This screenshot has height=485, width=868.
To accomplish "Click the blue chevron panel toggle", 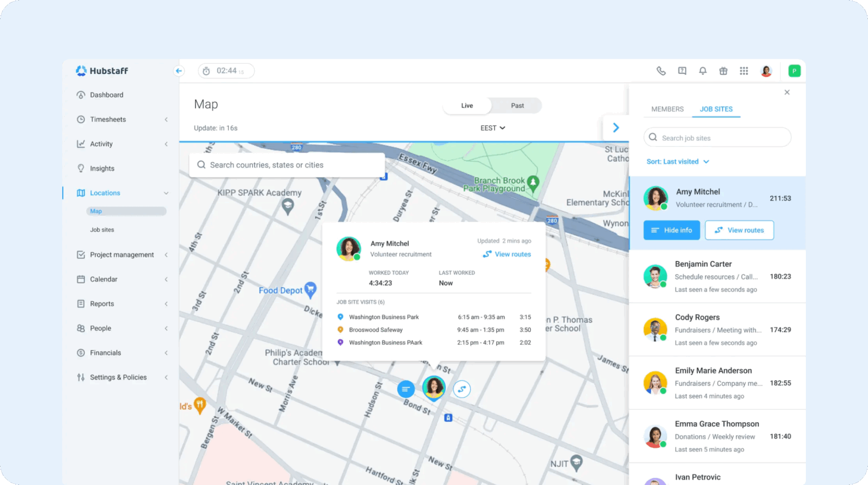I will pyautogui.click(x=616, y=128).
